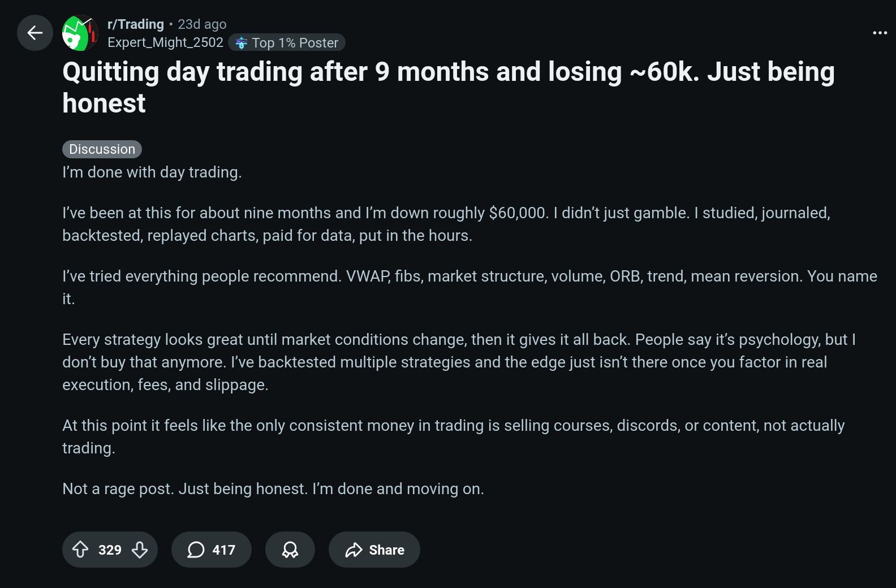This screenshot has height=588, width=896.
Task: Select the Discussion flair tag
Action: (x=102, y=149)
